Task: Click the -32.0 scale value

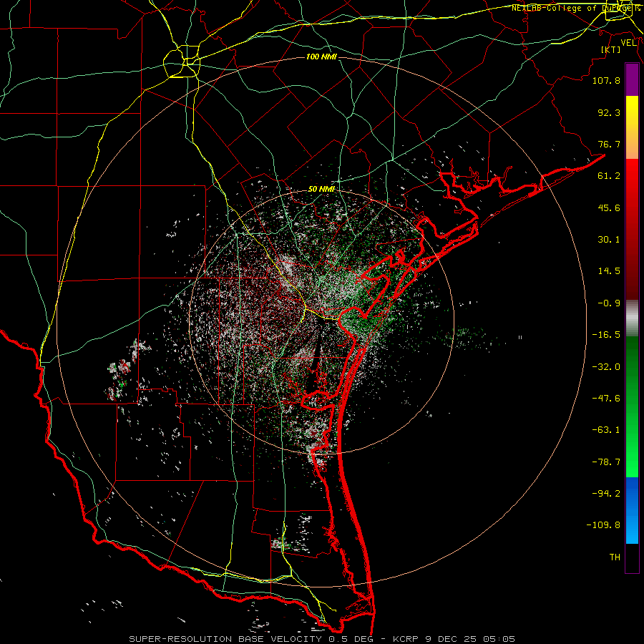Action: pos(606,367)
